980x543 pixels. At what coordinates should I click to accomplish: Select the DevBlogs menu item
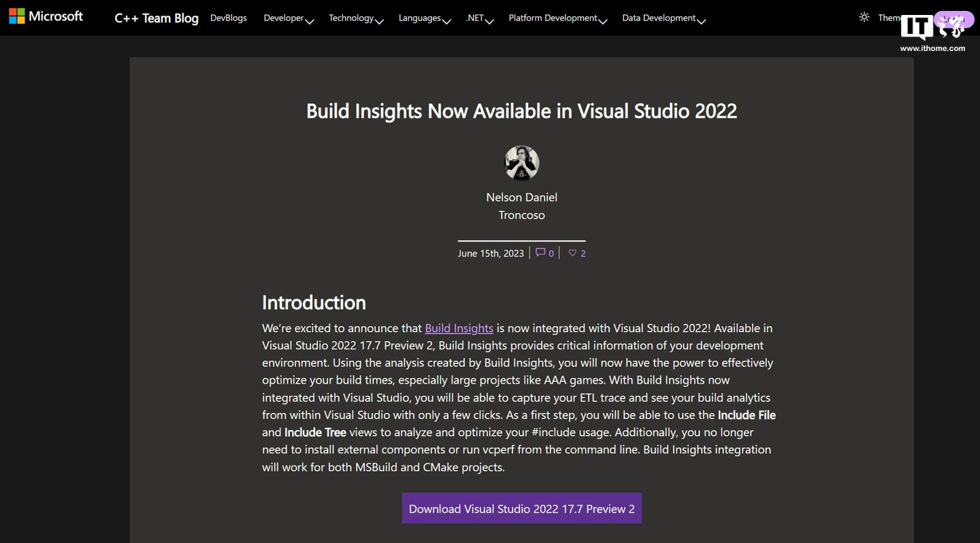point(229,18)
